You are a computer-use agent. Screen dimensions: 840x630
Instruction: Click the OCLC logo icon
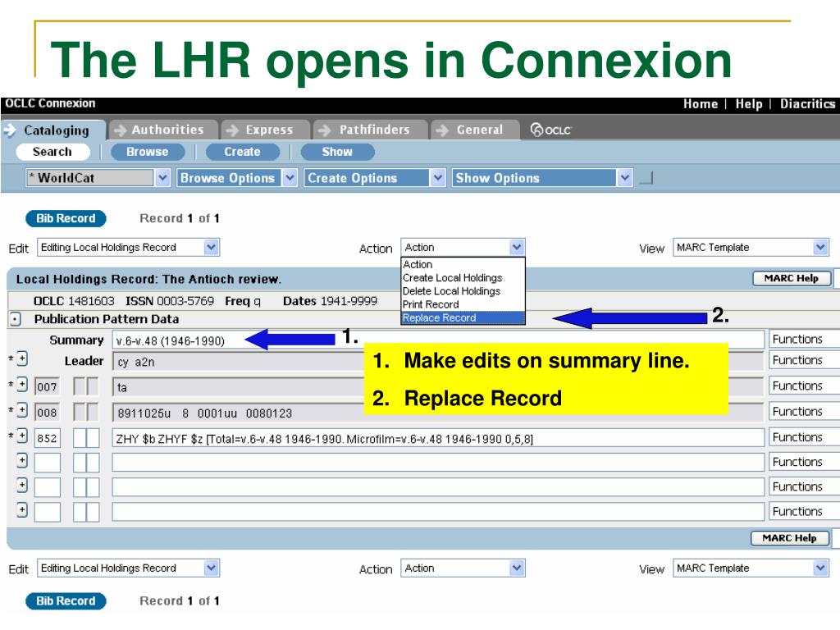coord(550,130)
